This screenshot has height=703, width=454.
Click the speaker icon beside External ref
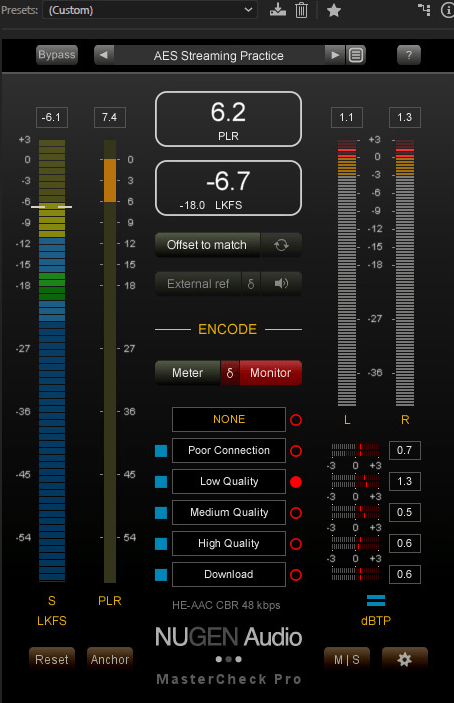coord(281,284)
